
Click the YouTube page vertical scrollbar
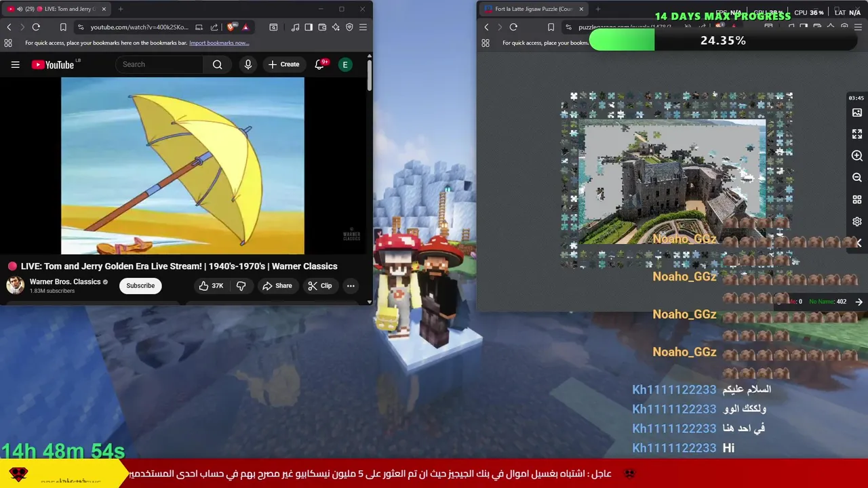(370, 75)
